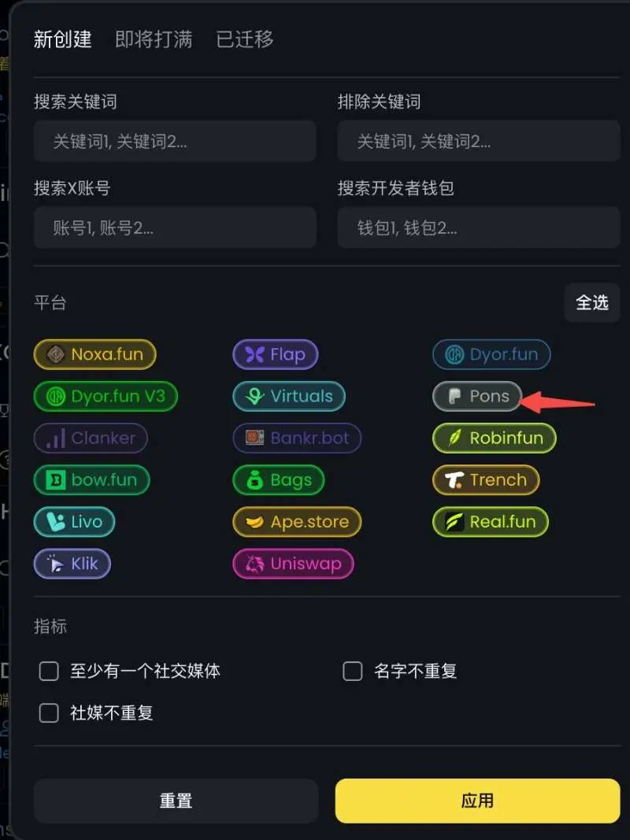Select the Noxa.fun platform chip

(94, 354)
